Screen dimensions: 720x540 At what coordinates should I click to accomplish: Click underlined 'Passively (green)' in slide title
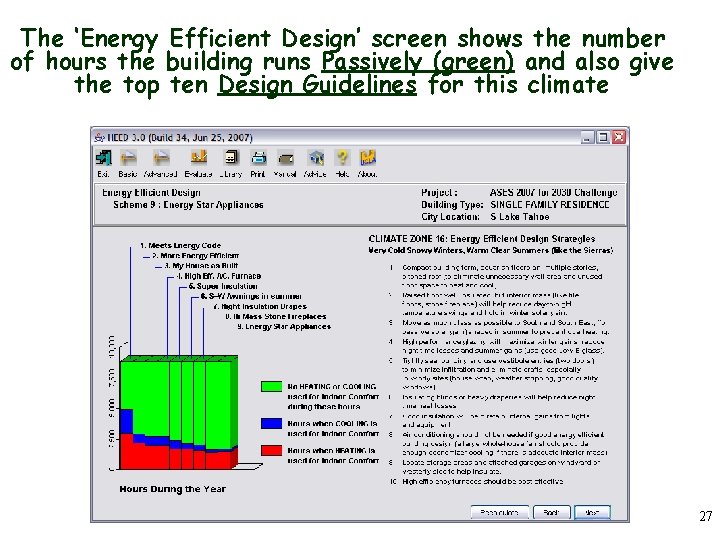click(x=417, y=62)
